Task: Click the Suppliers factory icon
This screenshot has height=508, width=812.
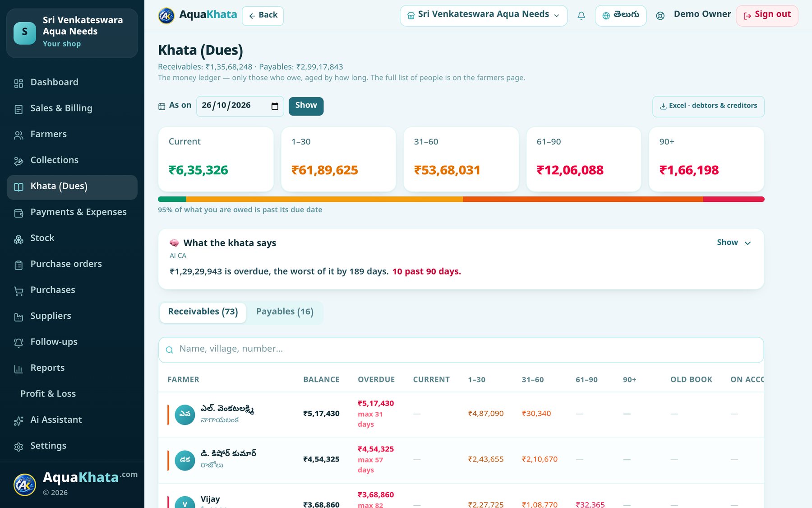Action: tap(18, 317)
